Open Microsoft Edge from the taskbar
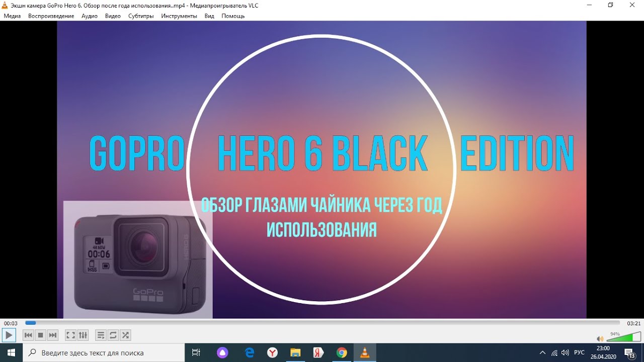Viewport: 644px width, 362px height. click(250, 353)
